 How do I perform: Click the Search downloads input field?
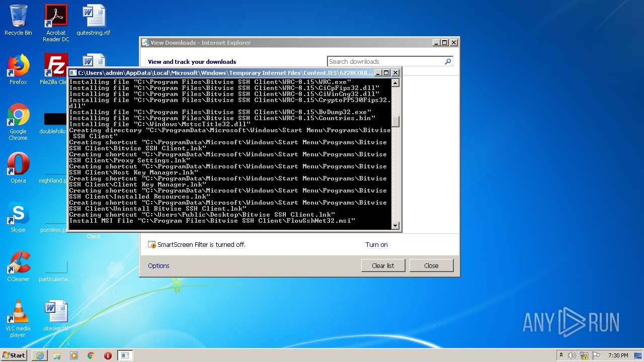[x=385, y=61]
